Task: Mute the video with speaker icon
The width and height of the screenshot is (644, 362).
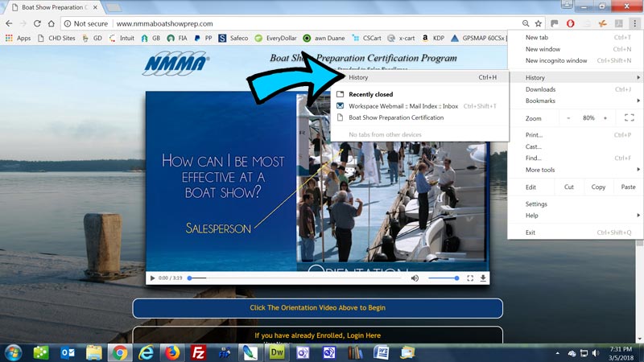Action: (x=415, y=278)
